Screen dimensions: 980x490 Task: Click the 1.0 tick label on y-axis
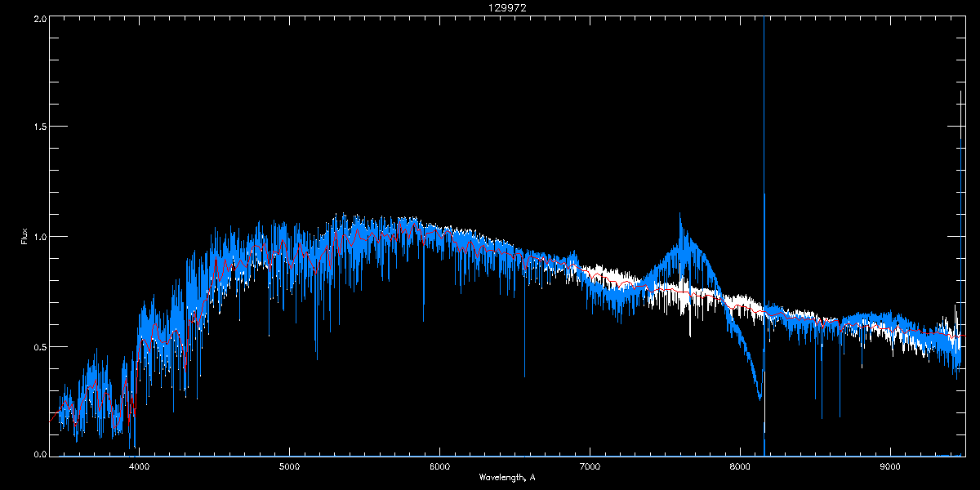coord(40,237)
